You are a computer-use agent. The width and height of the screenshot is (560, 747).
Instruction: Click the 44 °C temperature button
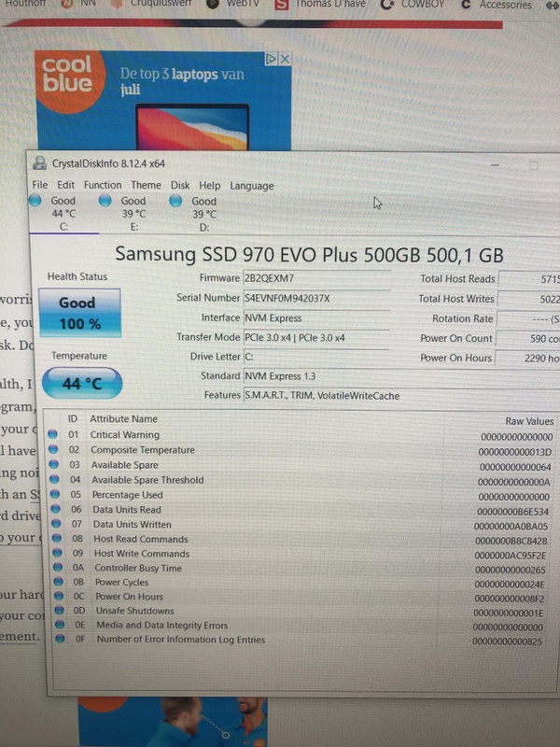(82, 383)
